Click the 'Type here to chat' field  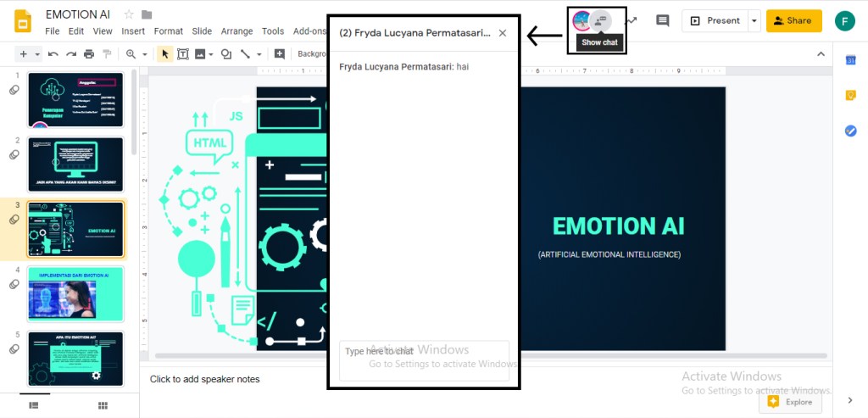click(x=424, y=360)
